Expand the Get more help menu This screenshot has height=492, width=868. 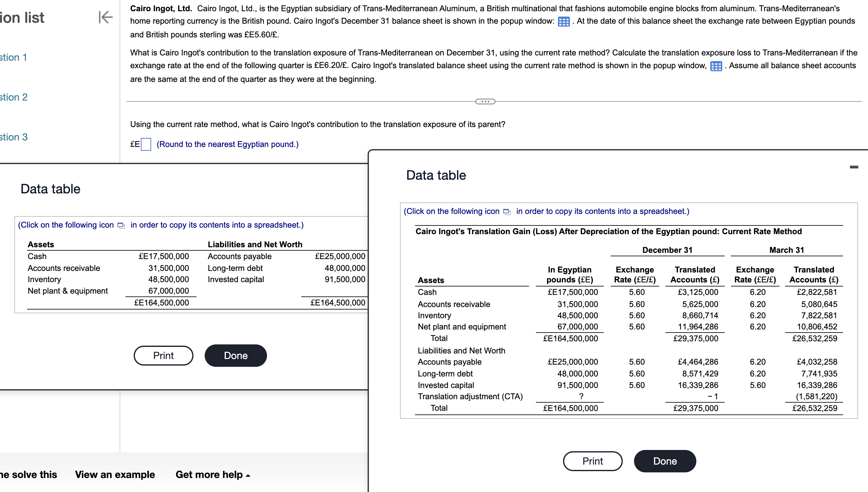tap(212, 475)
